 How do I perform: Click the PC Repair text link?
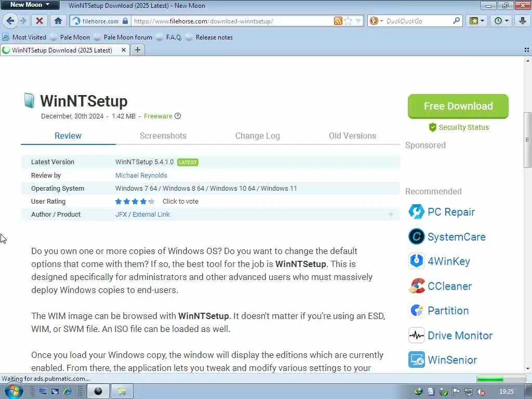451,212
